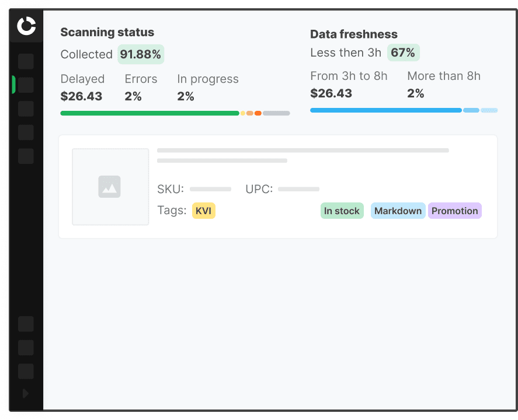Toggle the KVI tag on the product card

point(203,211)
